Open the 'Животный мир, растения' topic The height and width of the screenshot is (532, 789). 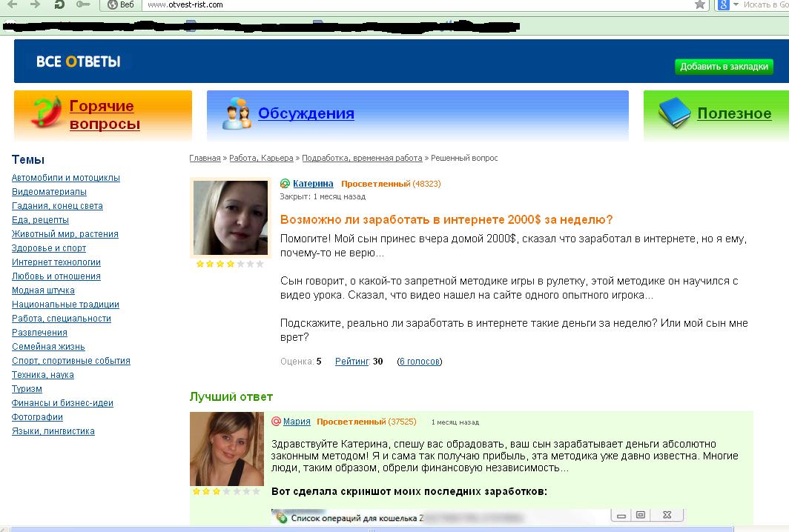tap(65, 234)
